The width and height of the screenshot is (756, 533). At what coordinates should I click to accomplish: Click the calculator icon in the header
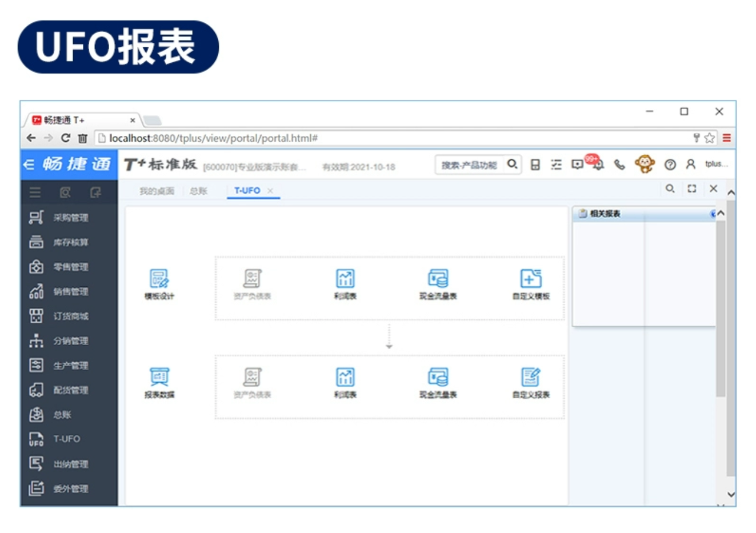coord(535,165)
